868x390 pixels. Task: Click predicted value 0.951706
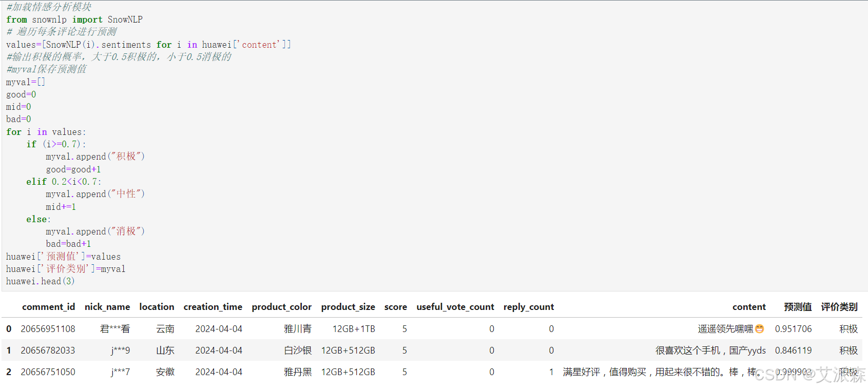tap(794, 329)
